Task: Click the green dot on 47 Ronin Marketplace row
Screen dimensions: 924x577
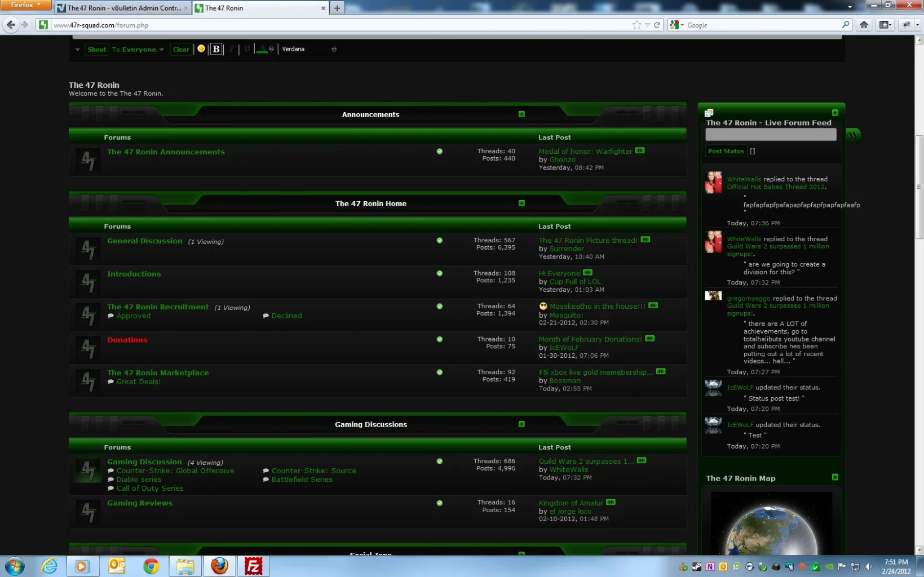Action: point(439,372)
